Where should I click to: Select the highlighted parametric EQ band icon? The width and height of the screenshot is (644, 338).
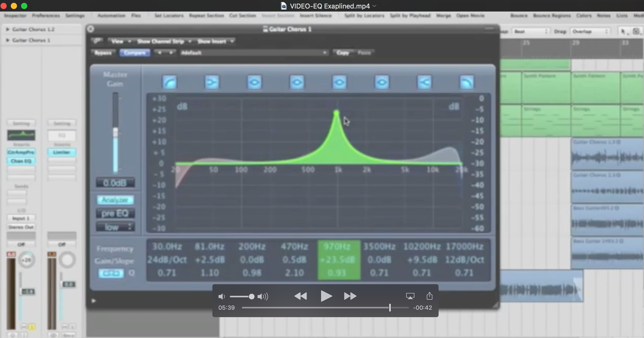point(339,82)
